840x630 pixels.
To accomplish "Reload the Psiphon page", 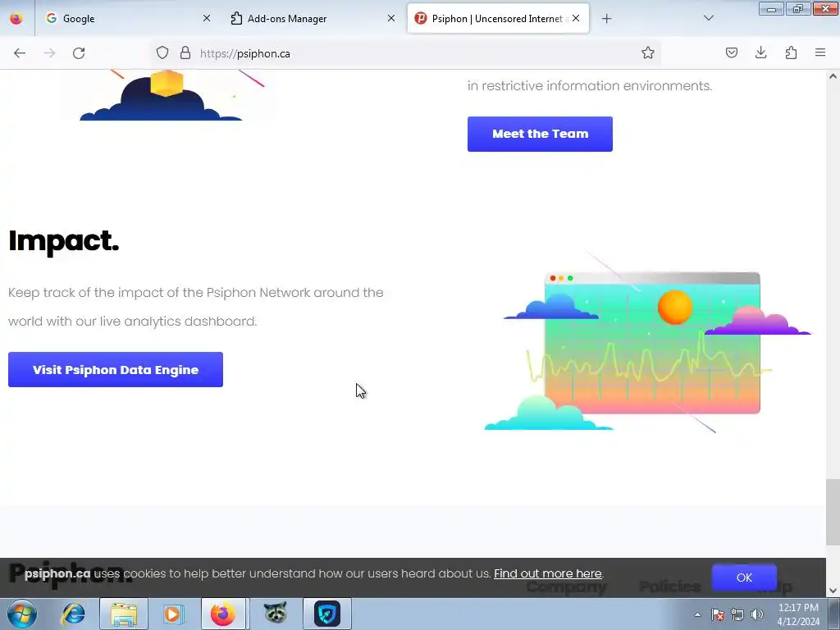I will 79,53.
